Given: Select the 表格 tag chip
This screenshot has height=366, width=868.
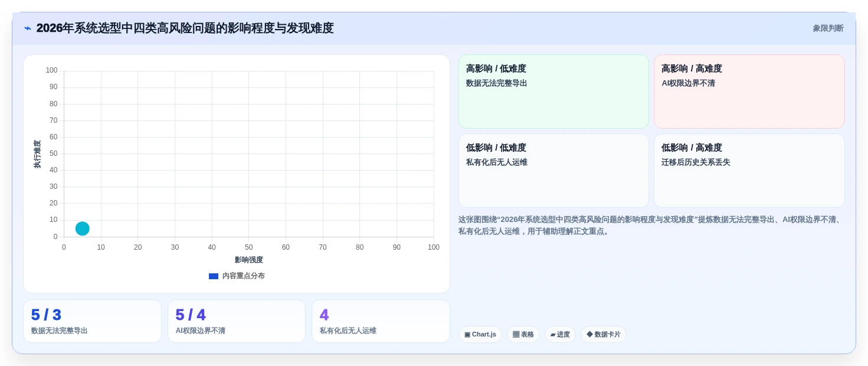Looking at the screenshot, I should (523, 335).
